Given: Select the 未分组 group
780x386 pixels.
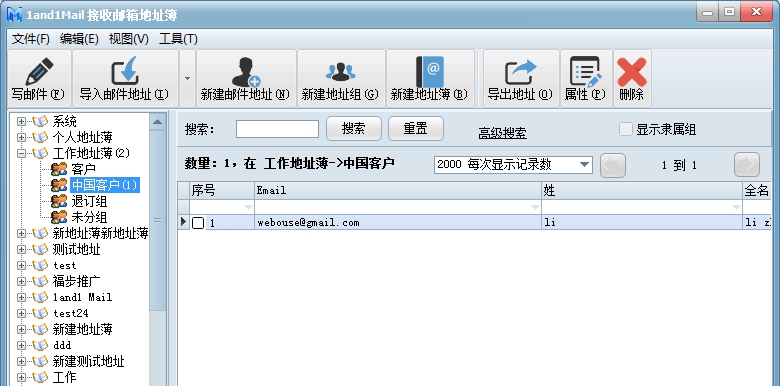Looking at the screenshot, I should click(89, 217).
